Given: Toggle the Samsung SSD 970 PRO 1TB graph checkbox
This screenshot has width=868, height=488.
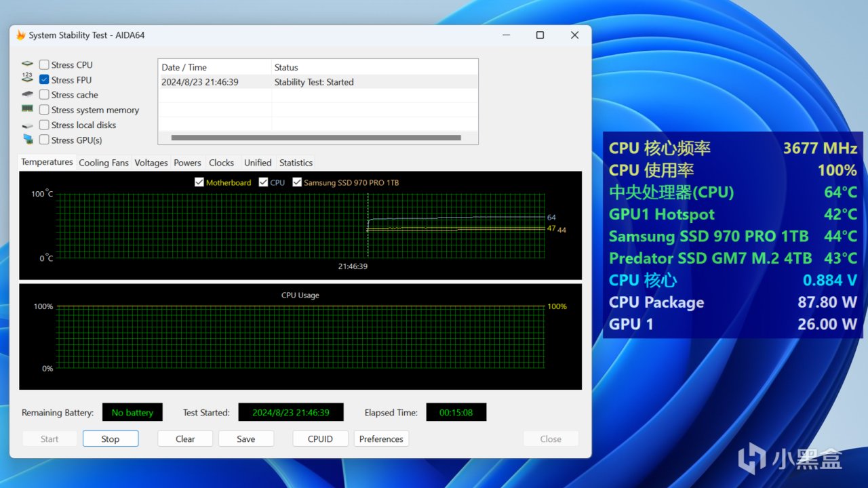Looking at the screenshot, I should click(297, 182).
